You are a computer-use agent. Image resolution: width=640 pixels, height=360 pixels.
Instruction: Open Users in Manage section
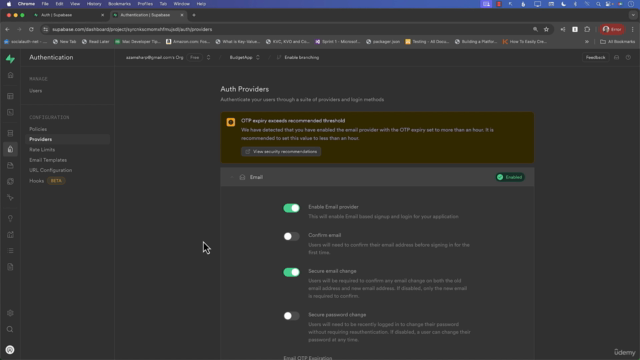click(36, 91)
